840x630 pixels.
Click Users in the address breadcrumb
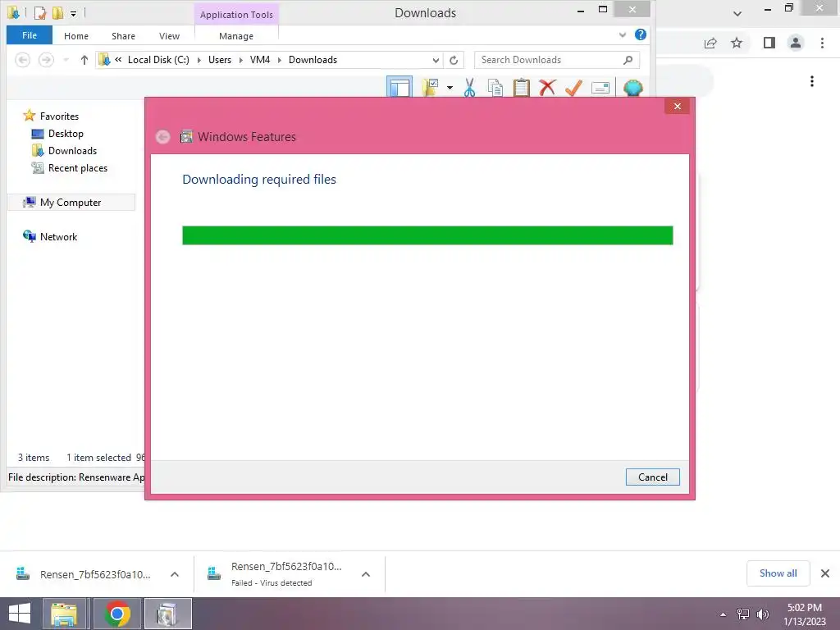[220, 60]
